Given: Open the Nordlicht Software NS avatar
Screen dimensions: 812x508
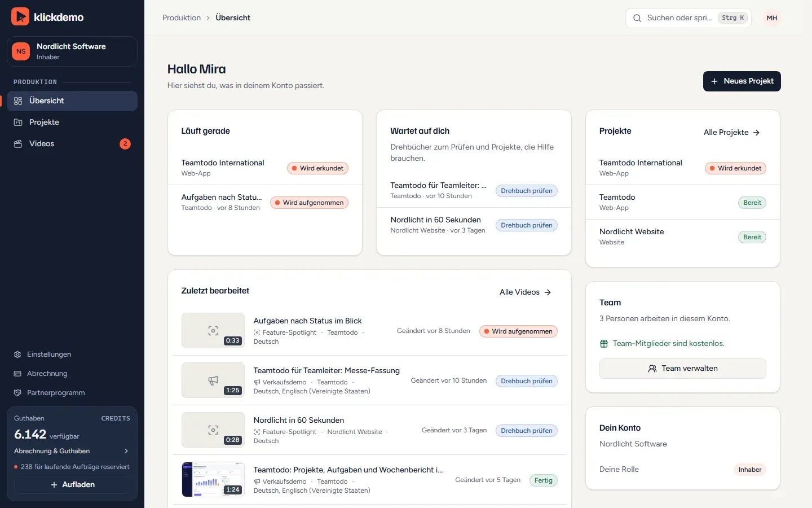Looking at the screenshot, I should (x=21, y=51).
